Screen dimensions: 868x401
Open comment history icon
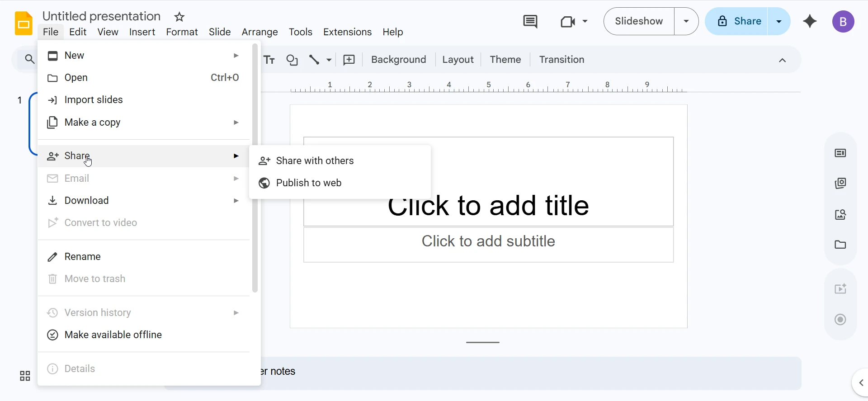[530, 21]
